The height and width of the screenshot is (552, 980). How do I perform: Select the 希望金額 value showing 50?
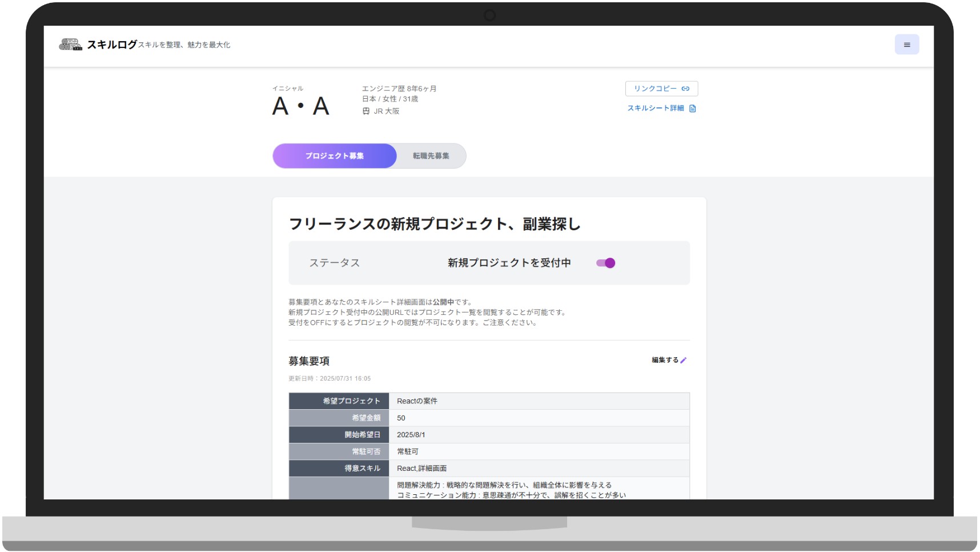(400, 418)
